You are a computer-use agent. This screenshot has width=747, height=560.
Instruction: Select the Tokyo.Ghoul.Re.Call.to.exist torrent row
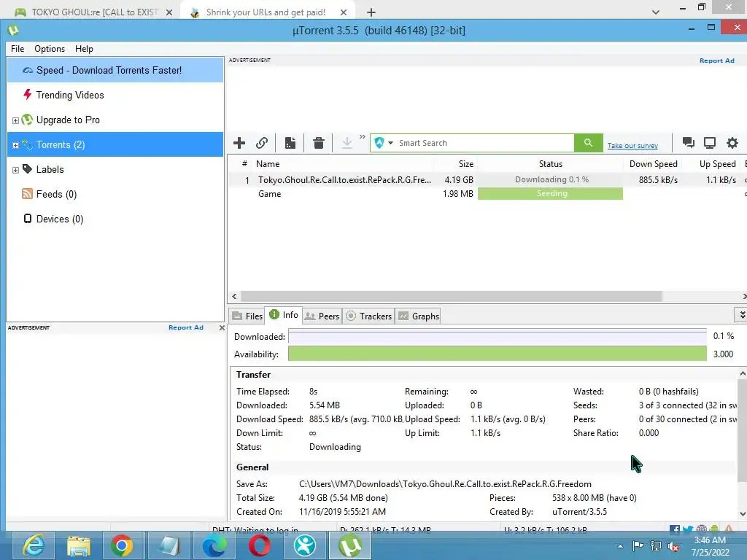point(487,179)
